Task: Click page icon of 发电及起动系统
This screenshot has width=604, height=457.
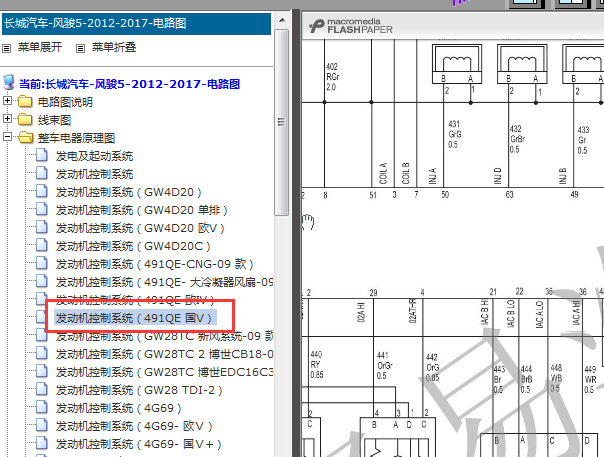Action: [x=42, y=155]
